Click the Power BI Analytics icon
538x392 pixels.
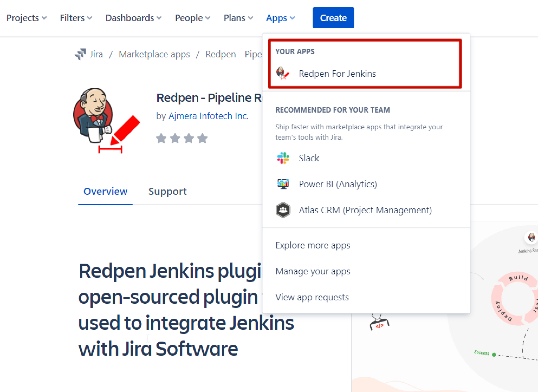(283, 184)
